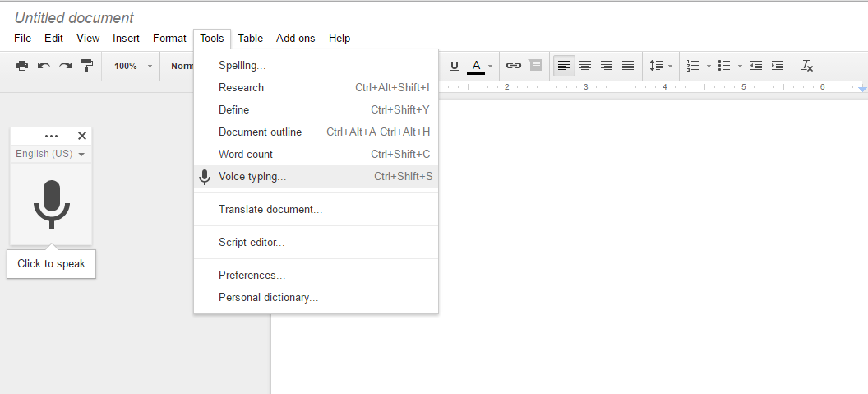Open the English (US) language dropdown
The width and height of the screenshot is (868, 394).
pos(50,154)
